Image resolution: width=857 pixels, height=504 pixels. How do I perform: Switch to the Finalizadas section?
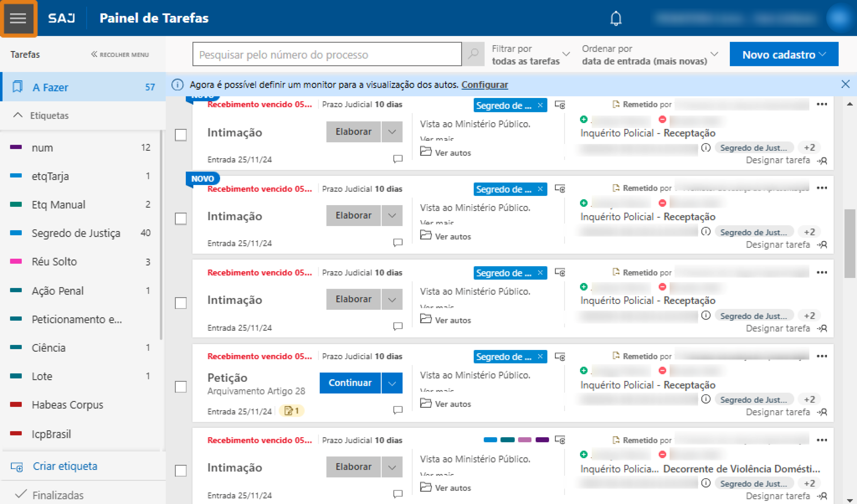pos(57,495)
